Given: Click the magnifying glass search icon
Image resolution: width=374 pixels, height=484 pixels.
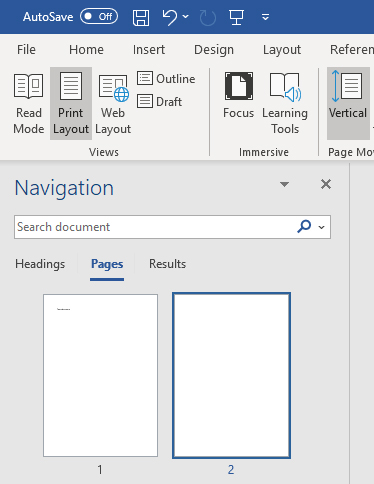Looking at the screenshot, I should tap(304, 226).
